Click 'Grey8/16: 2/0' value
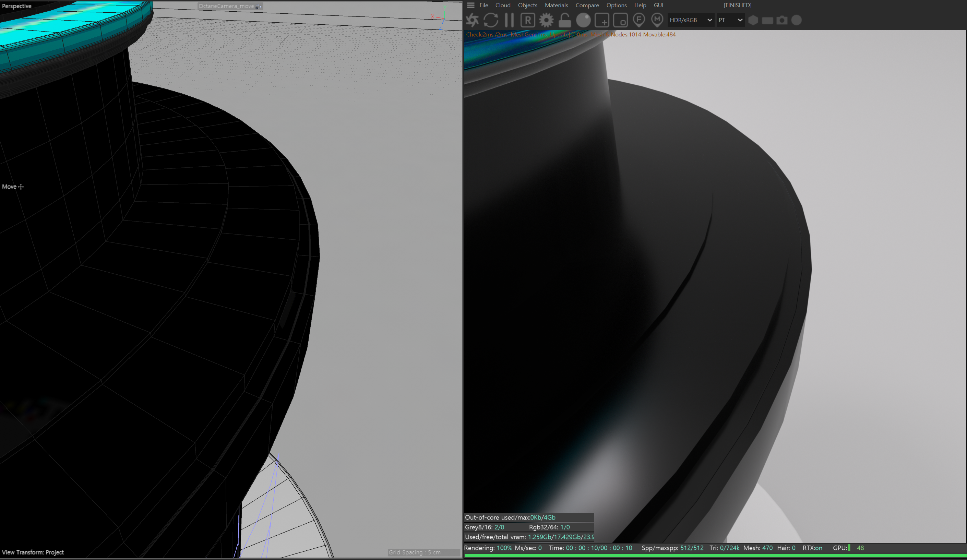 point(485,527)
